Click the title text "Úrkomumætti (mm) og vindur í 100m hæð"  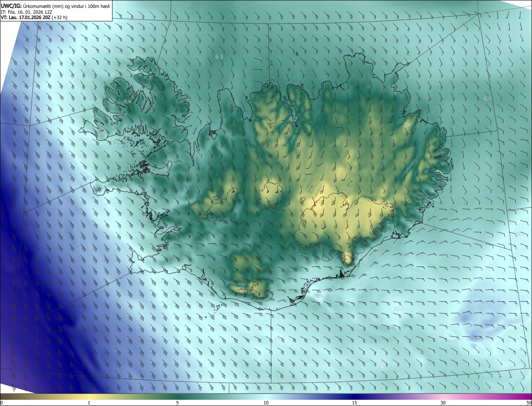[x=66, y=6]
